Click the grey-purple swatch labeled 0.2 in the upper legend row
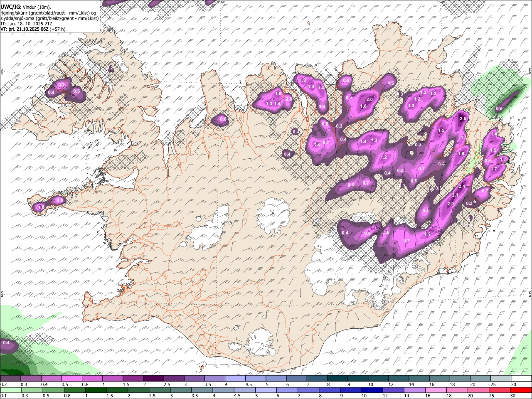This screenshot has width=532, height=399. (x=10, y=378)
